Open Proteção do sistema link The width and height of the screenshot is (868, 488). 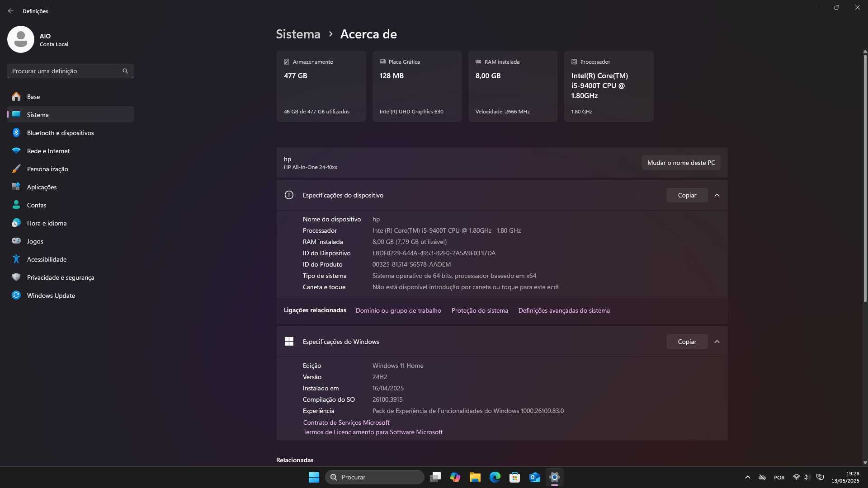pos(480,310)
